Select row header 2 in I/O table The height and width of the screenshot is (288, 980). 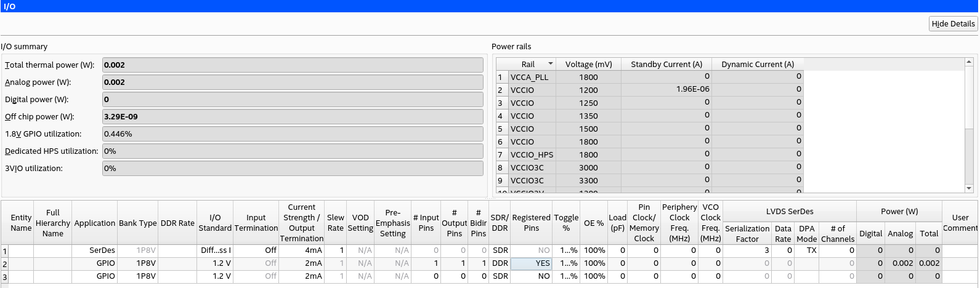coord(5,263)
